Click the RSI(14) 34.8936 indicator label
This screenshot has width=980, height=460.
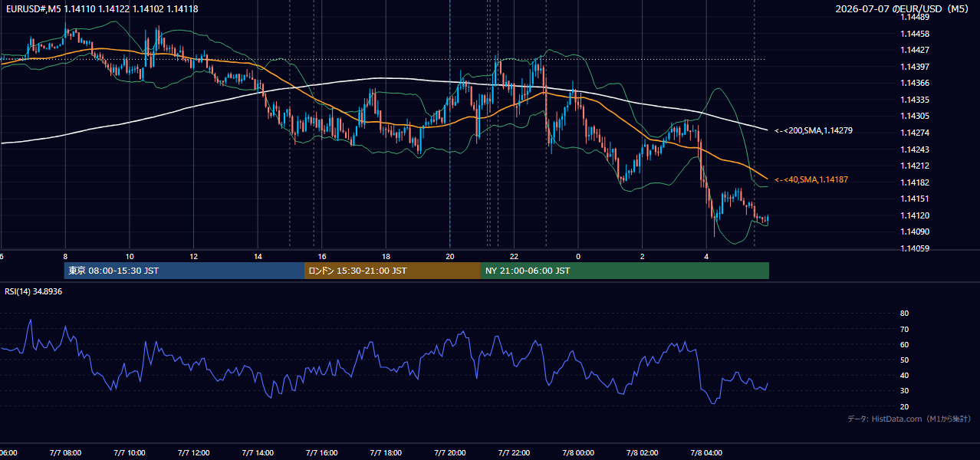coord(33,292)
